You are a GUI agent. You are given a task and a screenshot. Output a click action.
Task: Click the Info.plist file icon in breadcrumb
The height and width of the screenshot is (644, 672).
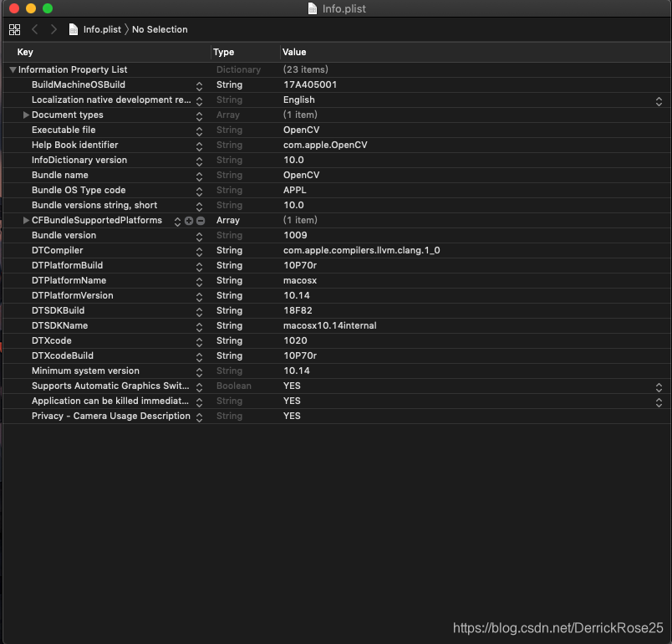[74, 29]
